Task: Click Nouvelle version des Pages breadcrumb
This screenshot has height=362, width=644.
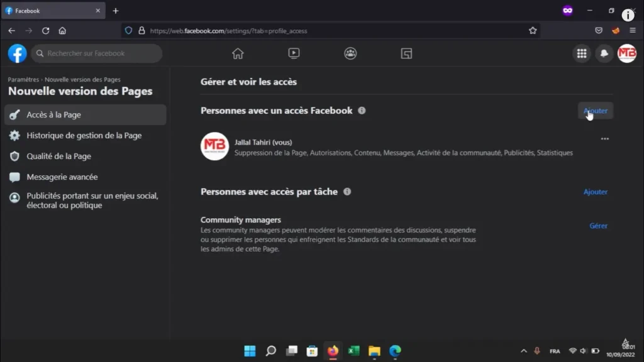Action: coord(82,80)
